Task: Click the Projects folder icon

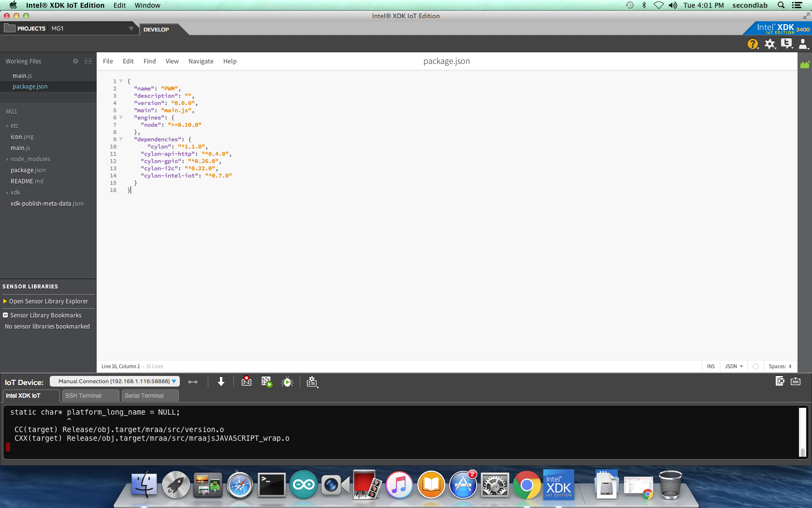Action: (10, 28)
